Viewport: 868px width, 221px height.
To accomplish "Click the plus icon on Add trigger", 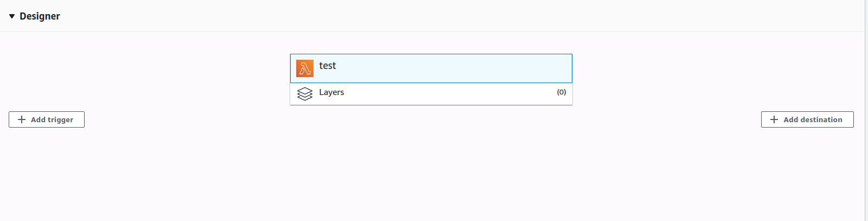I will 22,119.
